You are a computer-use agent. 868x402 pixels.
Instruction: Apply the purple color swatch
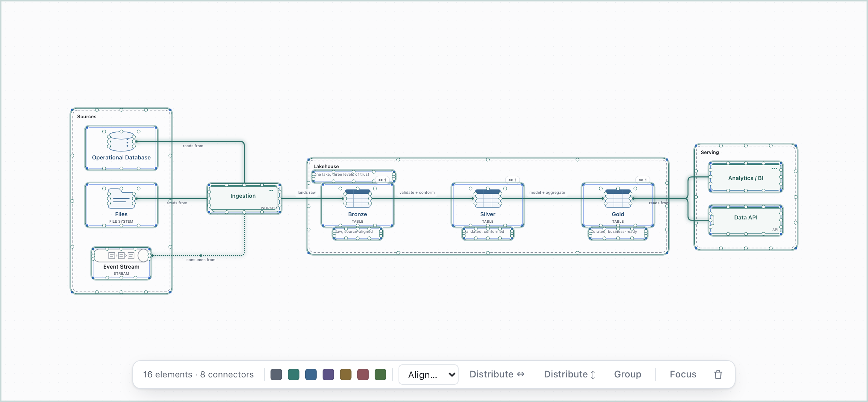(x=328, y=375)
